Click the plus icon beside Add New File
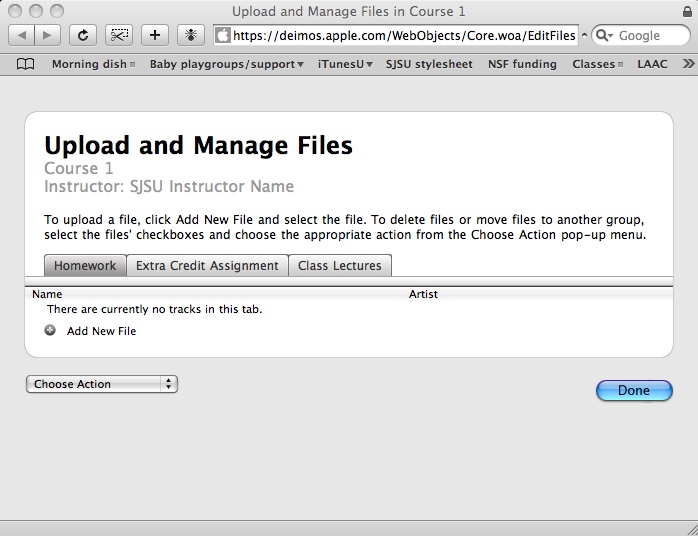This screenshot has height=536, width=698. (50, 330)
